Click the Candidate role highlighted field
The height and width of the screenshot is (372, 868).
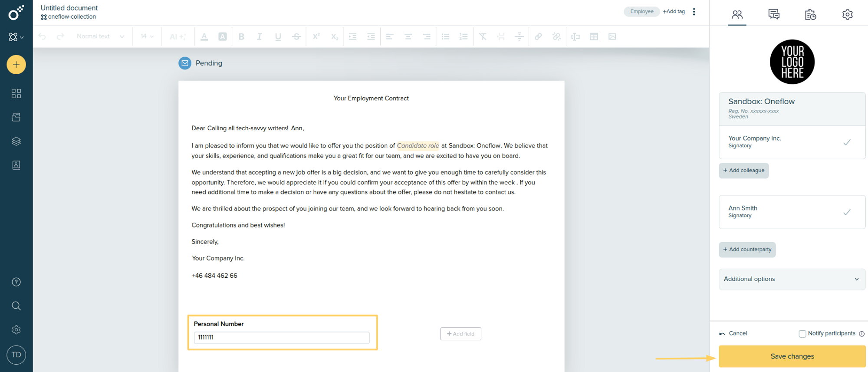[x=418, y=146]
